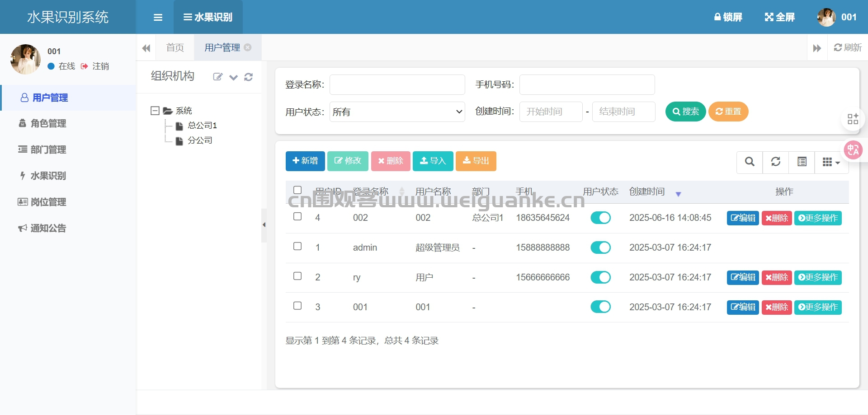Open the 001 user avatar menu in header

(837, 17)
